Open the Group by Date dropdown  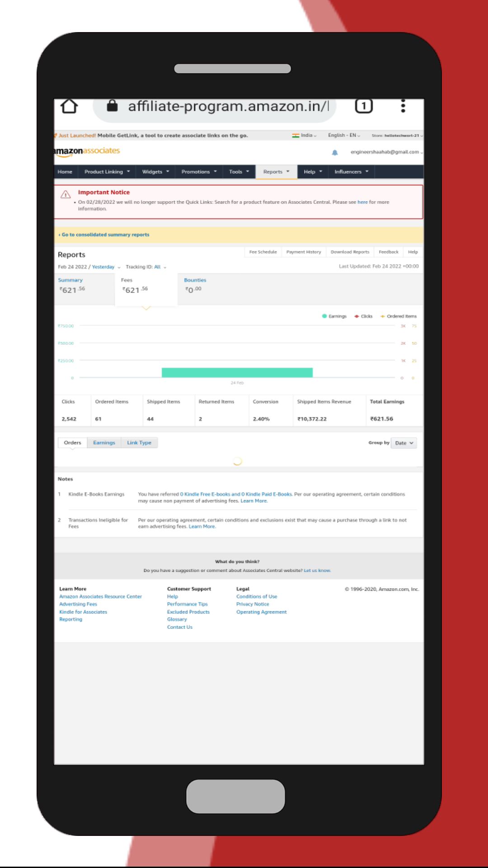pyautogui.click(x=404, y=443)
